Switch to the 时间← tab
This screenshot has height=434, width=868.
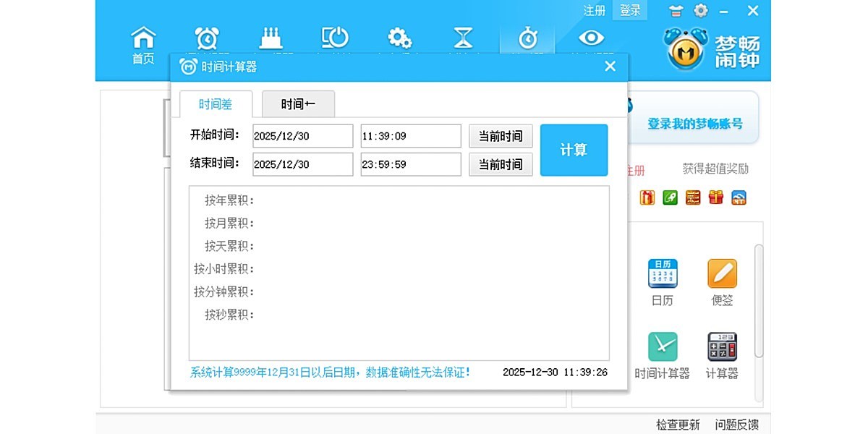297,103
